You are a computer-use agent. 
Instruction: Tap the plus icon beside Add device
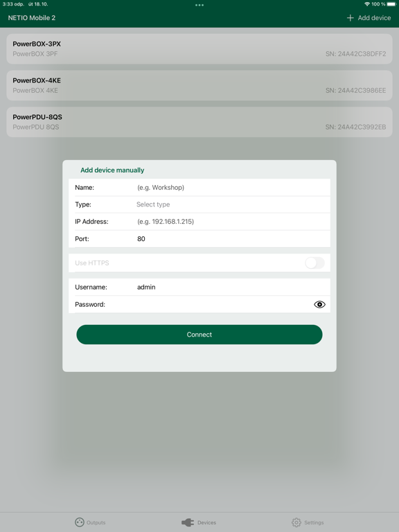350,17
